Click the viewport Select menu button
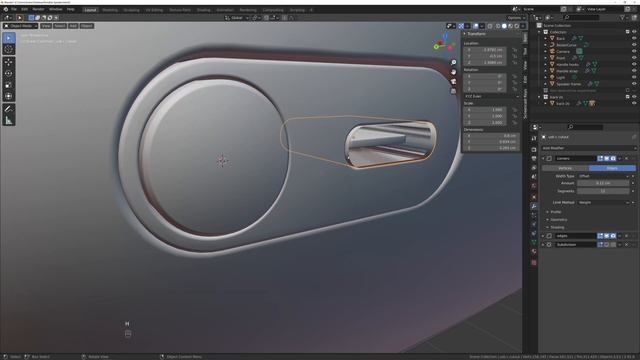Image resolution: width=640 pixels, height=360 pixels. (60, 26)
